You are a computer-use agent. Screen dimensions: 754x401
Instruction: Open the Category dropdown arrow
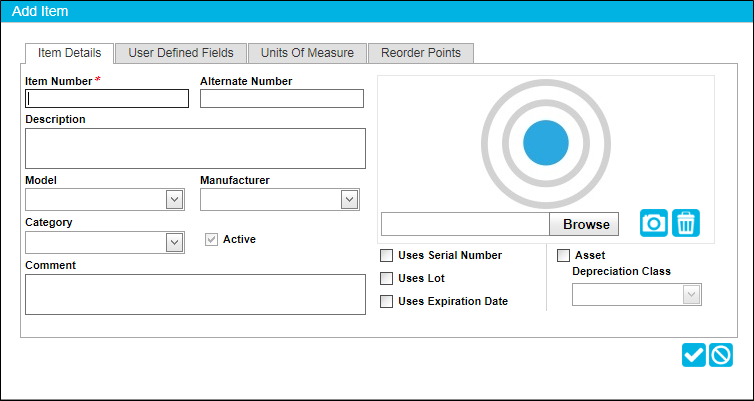175,242
